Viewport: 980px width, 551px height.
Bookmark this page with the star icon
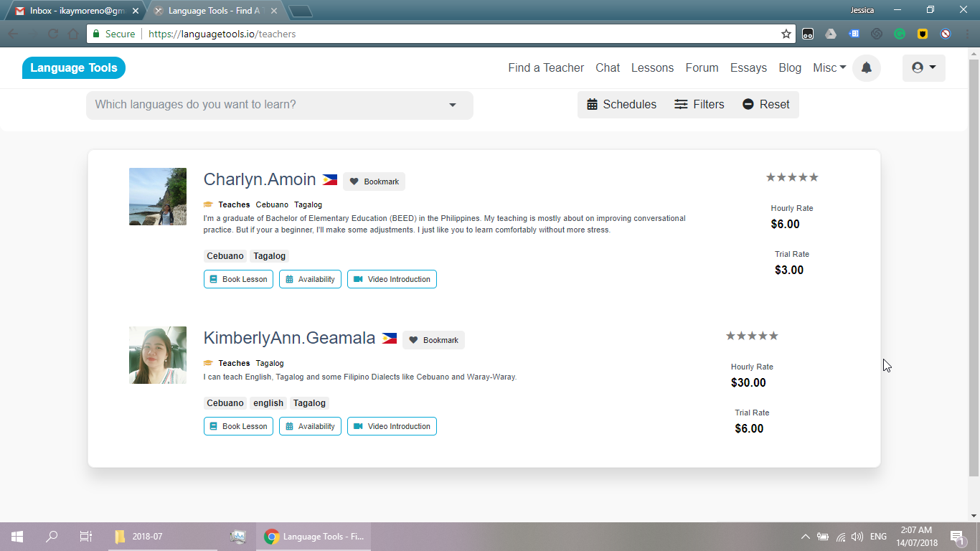point(786,34)
